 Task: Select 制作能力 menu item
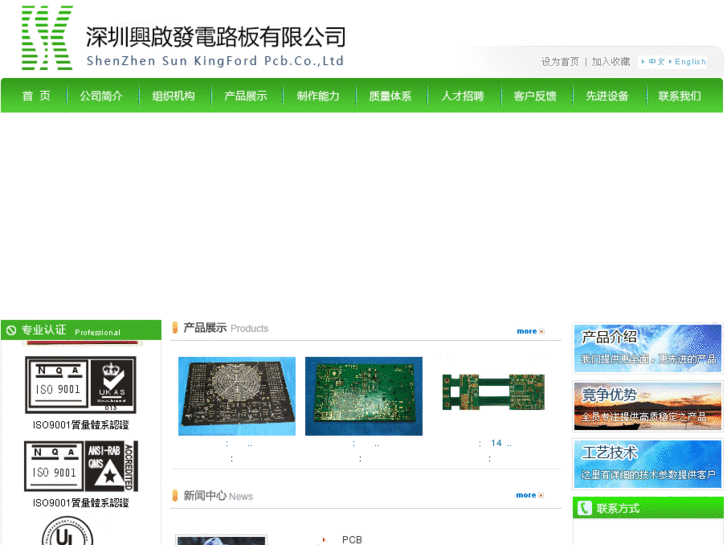pos(318,96)
